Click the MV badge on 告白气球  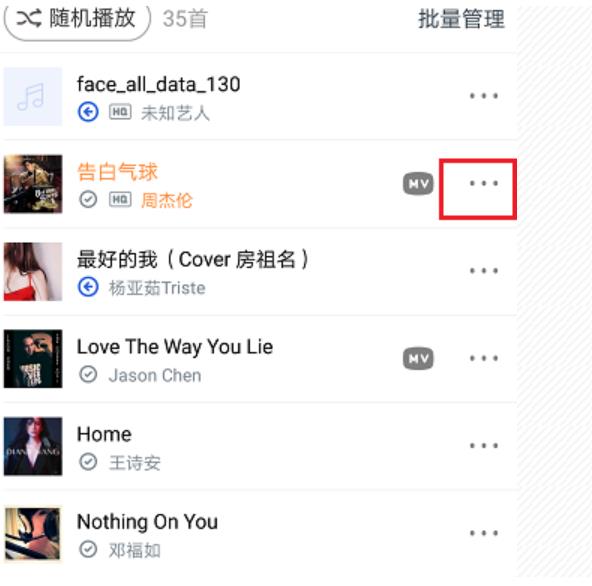(418, 184)
